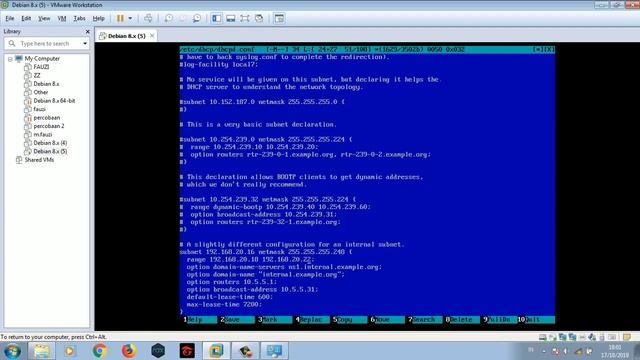The width and height of the screenshot is (640, 360).
Task: Click the 8 Delete function key in the editor
Action: [461, 320]
